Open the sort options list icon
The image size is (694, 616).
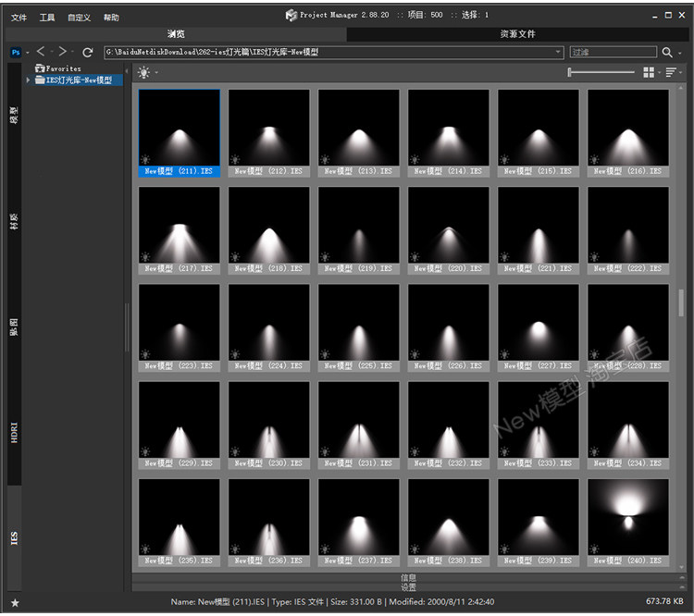(x=671, y=72)
